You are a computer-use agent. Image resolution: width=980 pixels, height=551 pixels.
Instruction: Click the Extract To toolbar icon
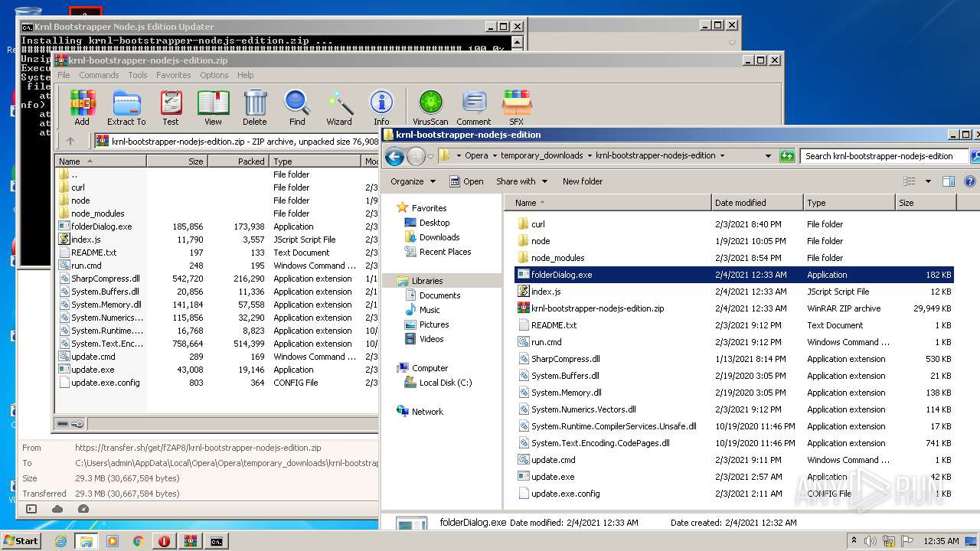pos(126,107)
